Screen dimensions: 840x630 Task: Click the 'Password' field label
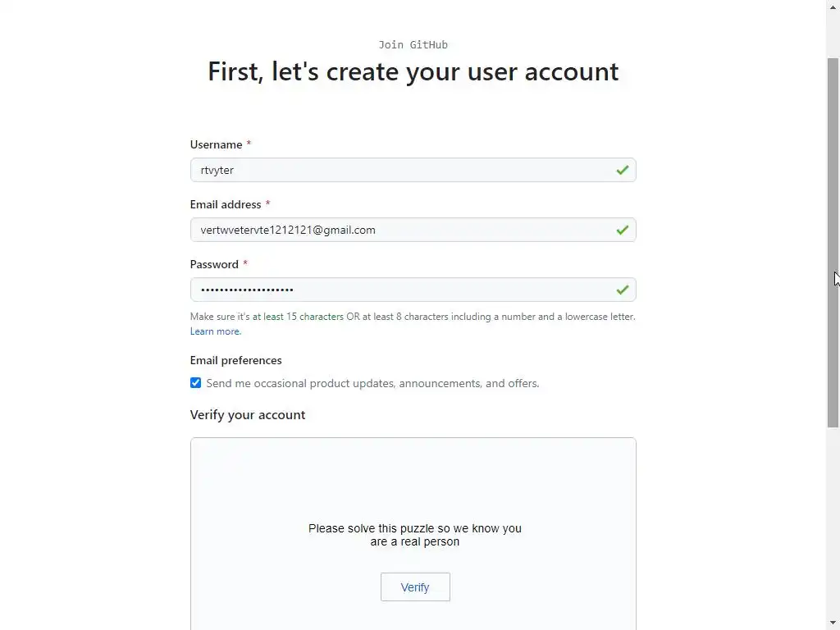pyautogui.click(x=214, y=264)
